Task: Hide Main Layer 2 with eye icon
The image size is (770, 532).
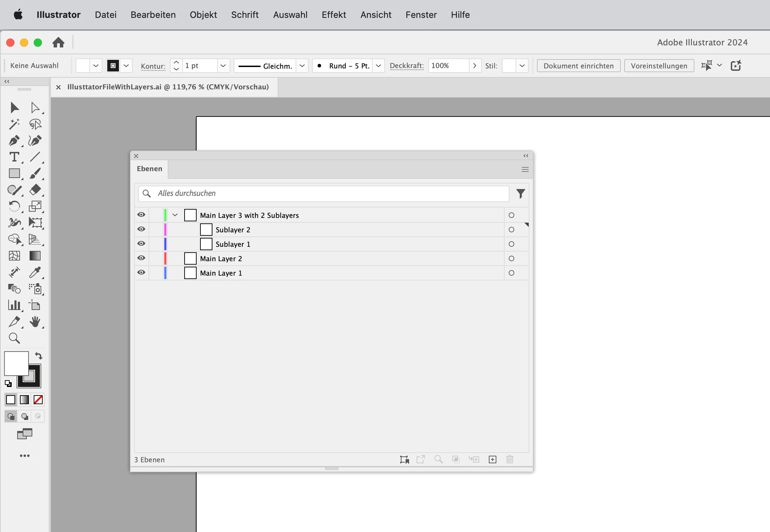Action: pos(141,258)
